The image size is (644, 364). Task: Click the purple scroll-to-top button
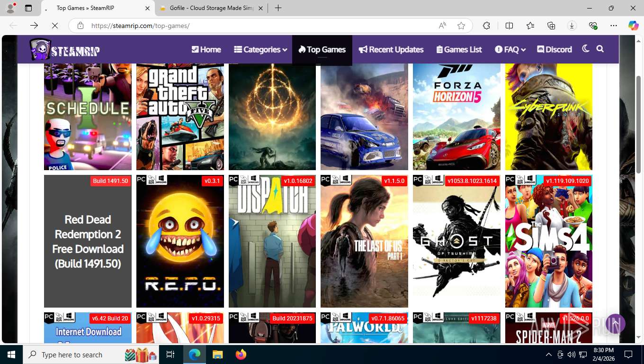click(x=616, y=324)
